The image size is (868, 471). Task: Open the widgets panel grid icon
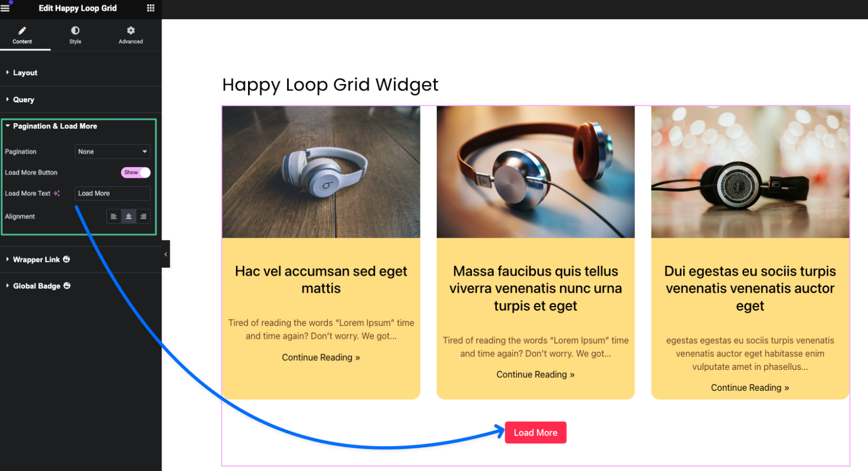pyautogui.click(x=150, y=8)
